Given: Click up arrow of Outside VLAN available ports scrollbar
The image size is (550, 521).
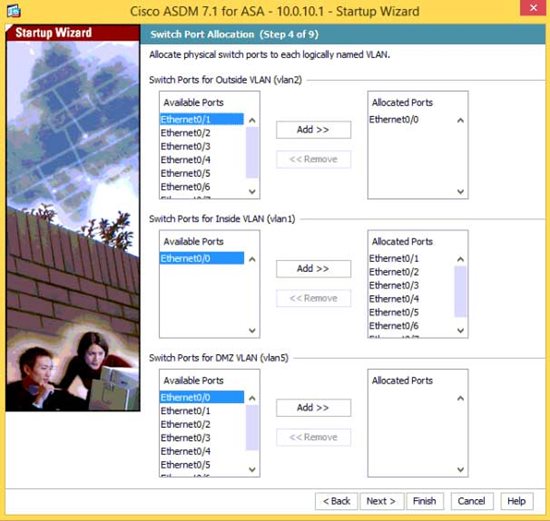Looking at the screenshot, I should pyautogui.click(x=252, y=120).
